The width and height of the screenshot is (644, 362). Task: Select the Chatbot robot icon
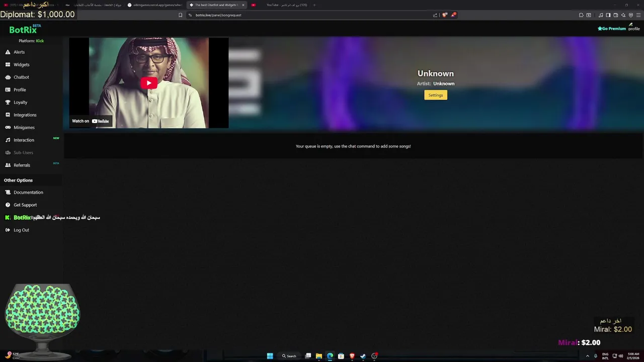point(8,77)
